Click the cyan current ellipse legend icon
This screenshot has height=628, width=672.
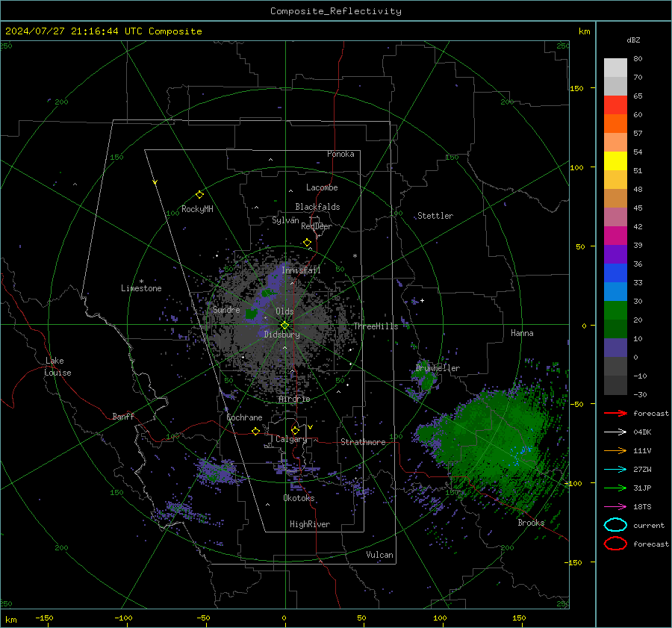click(615, 525)
